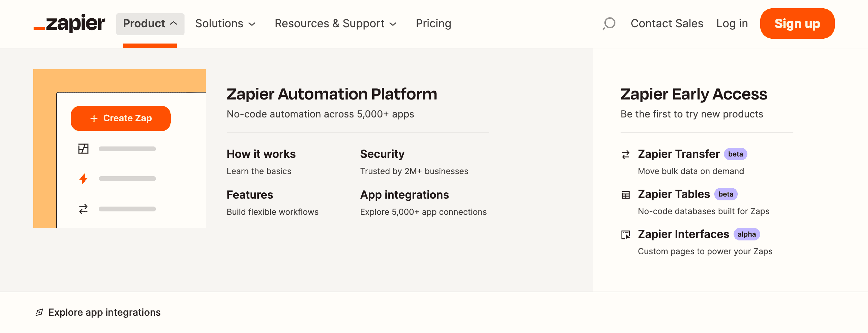The image size is (868, 333).
Task: Open the search magnifier icon
Action: 609,23
